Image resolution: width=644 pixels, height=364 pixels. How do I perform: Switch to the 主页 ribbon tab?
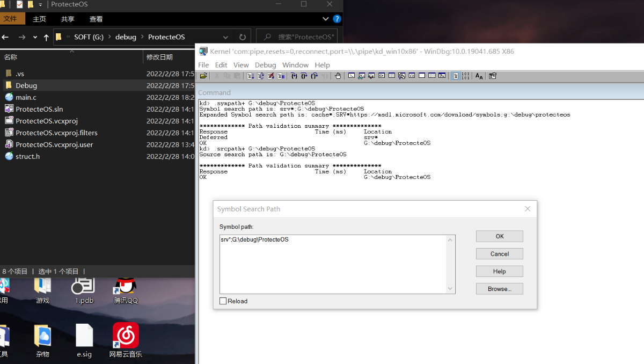coord(39,19)
